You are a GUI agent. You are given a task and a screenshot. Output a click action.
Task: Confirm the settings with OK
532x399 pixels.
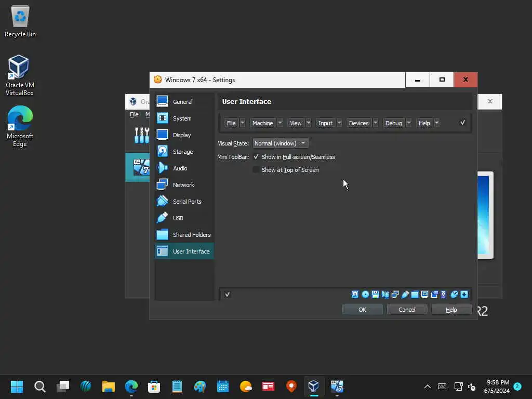pos(362,310)
